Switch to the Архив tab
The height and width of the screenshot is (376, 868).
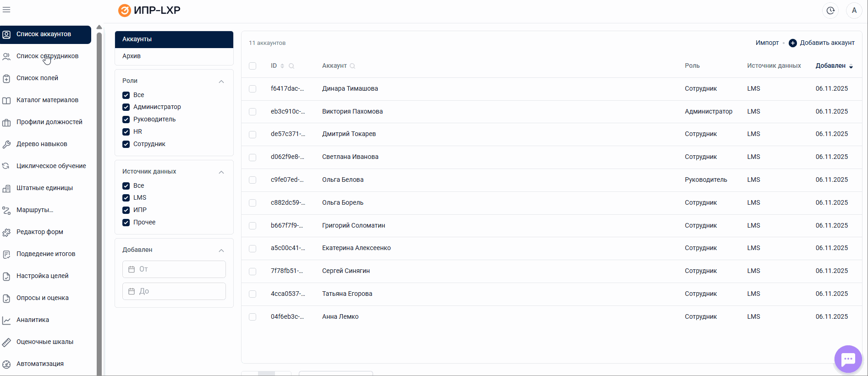[x=174, y=56]
